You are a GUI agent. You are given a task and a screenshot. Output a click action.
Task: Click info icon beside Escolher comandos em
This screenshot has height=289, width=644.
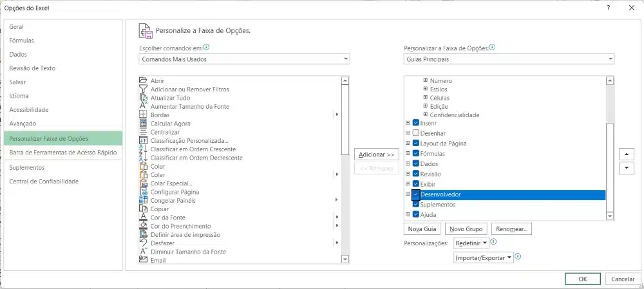point(206,47)
